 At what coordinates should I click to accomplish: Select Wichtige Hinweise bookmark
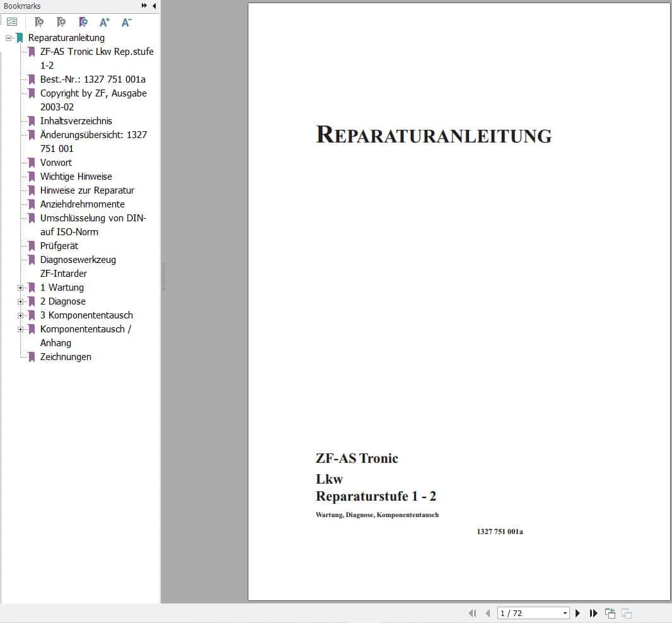(76, 176)
